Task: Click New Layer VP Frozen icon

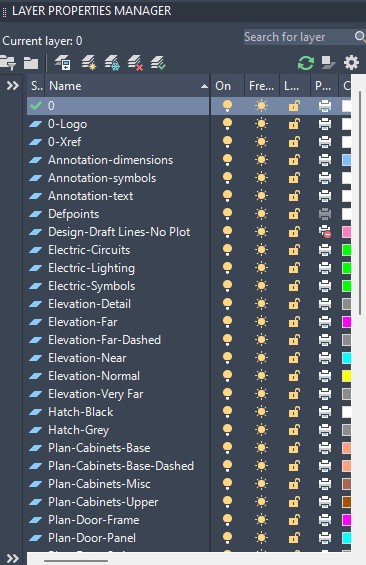Action: (x=112, y=63)
